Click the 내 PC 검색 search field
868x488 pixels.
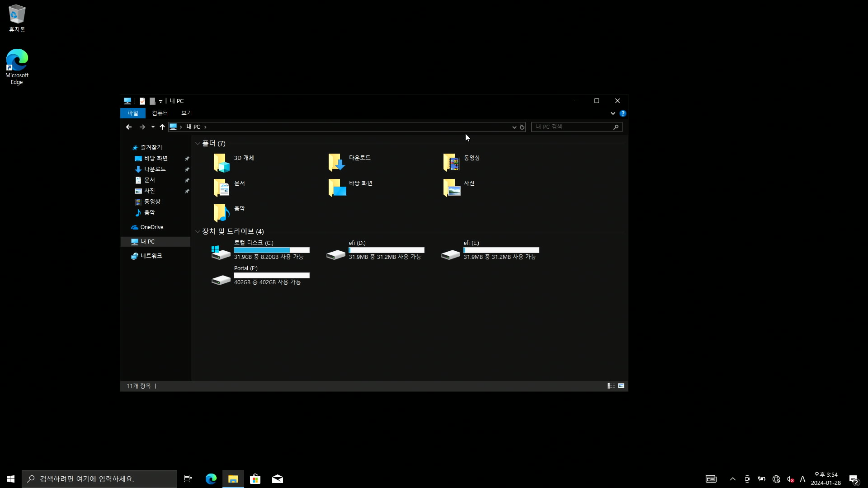tap(572, 127)
